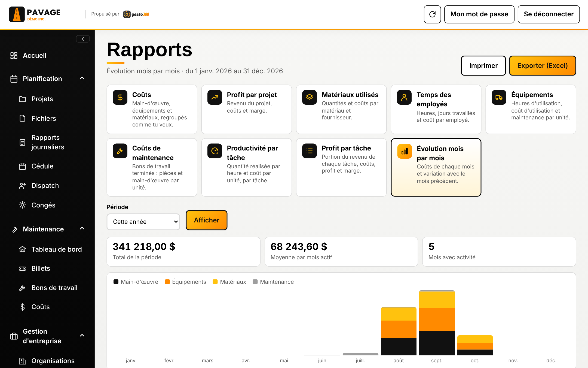This screenshot has width=588, height=368.
Task: Click the Exporter (Excel) button
Action: pyautogui.click(x=543, y=66)
